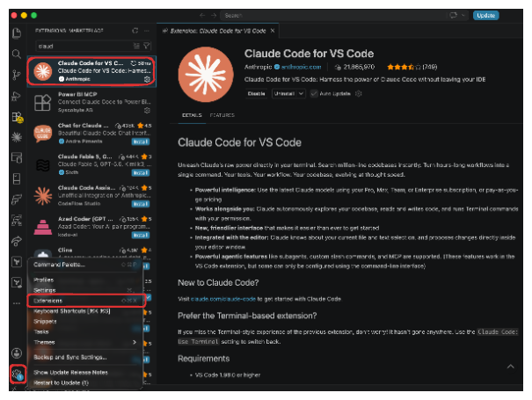Image resolution: width=532 pixels, height=400 pixels.
Task: Open the Claude starburst activity bar icon
Action: (17, 137)
